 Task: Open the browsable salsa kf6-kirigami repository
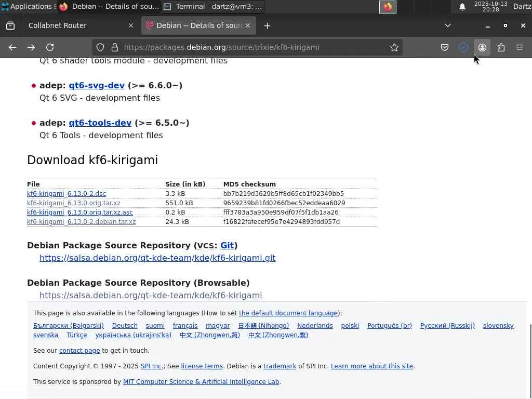click(x=151, y=295)
